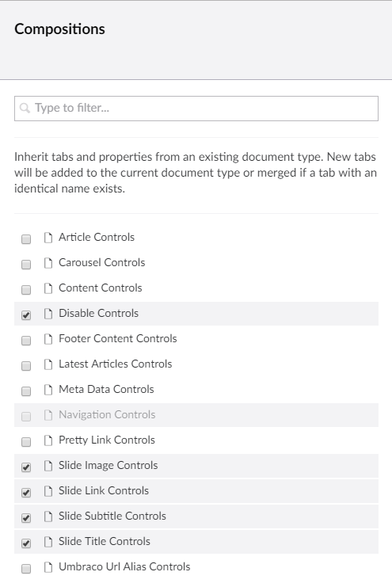Enable the Content Controls checkbox
392x587 pixels.
[26, 289]
